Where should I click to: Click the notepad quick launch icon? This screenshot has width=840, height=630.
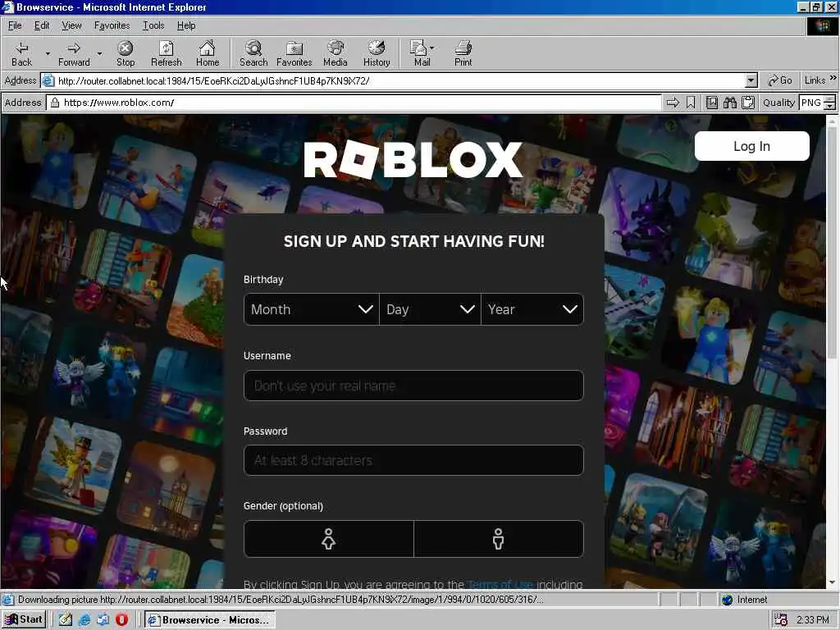[x=66, y=620]
